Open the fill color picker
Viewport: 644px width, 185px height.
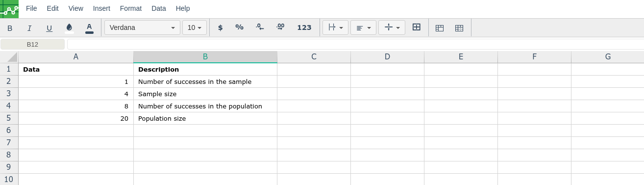pyautogui.click(x=69, y=27)
